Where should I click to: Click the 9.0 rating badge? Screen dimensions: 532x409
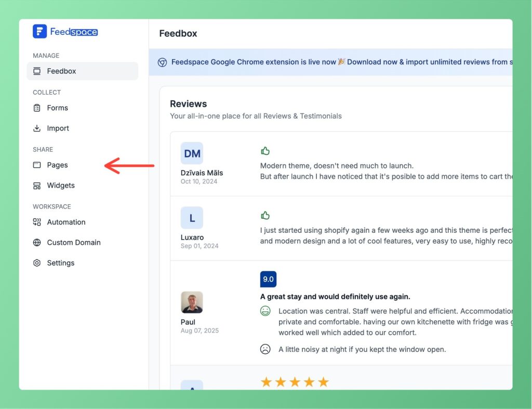pyautogui.click(x=268, y=279)
